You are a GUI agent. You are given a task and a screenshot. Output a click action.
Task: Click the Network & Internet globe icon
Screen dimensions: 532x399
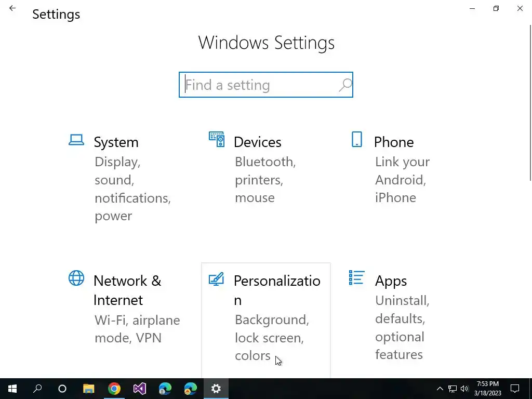[x=76, y=278]
